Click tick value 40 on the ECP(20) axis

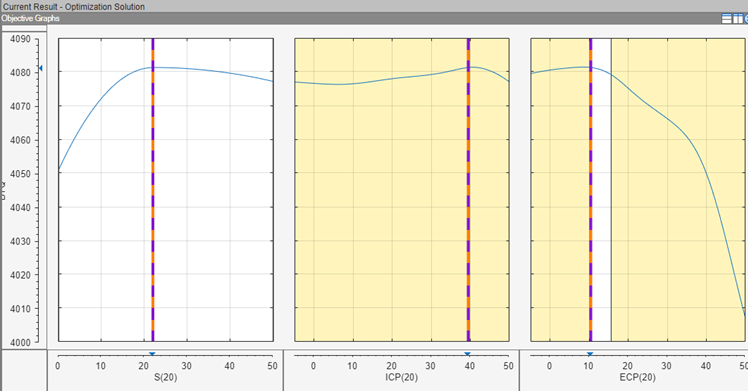[x=706, y=366]
